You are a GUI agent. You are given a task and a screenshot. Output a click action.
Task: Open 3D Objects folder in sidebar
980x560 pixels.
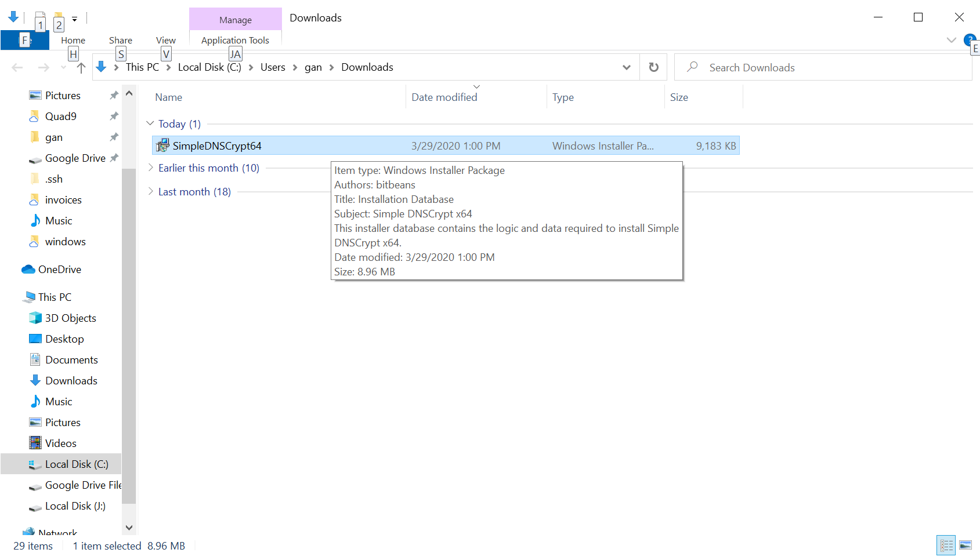pyautogui.click(x=70, y=318)
